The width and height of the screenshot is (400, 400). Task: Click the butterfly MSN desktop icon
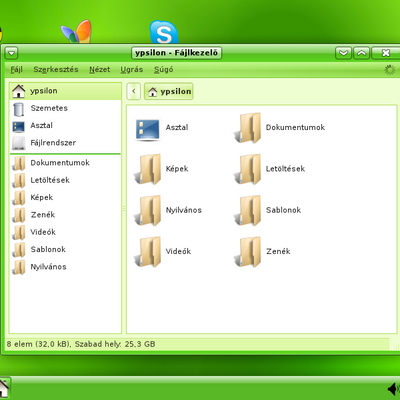(77, 32)
